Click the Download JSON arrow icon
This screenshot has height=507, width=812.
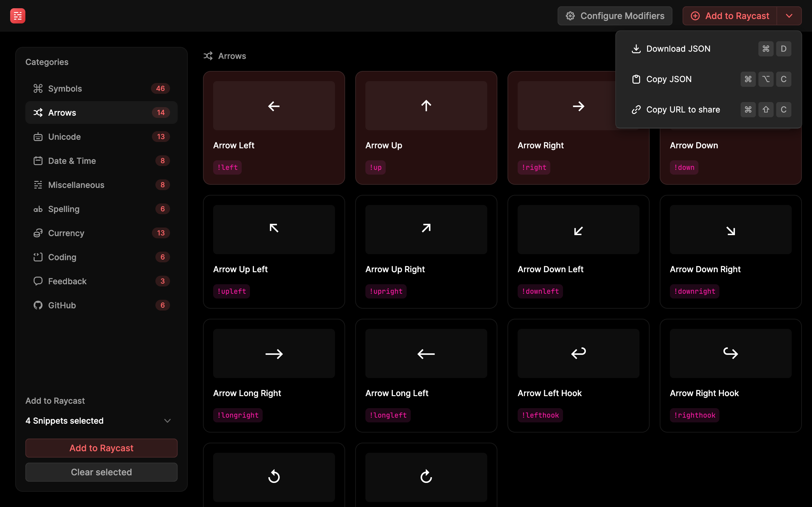(636, 49)
